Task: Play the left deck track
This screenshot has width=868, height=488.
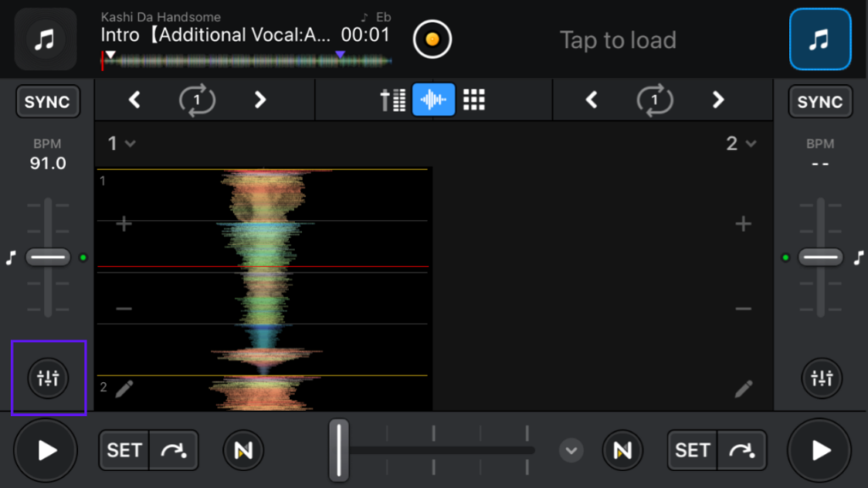Action: click(47, 450)
